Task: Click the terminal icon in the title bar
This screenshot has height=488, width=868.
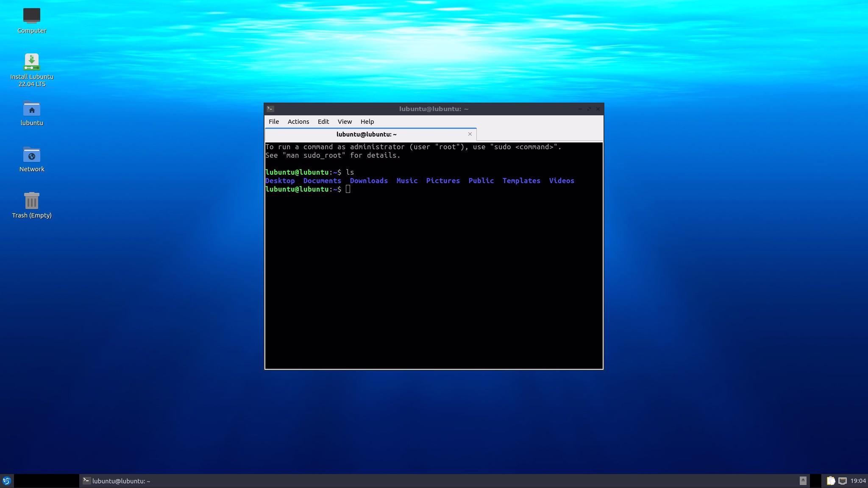Action: coord(270,109)
